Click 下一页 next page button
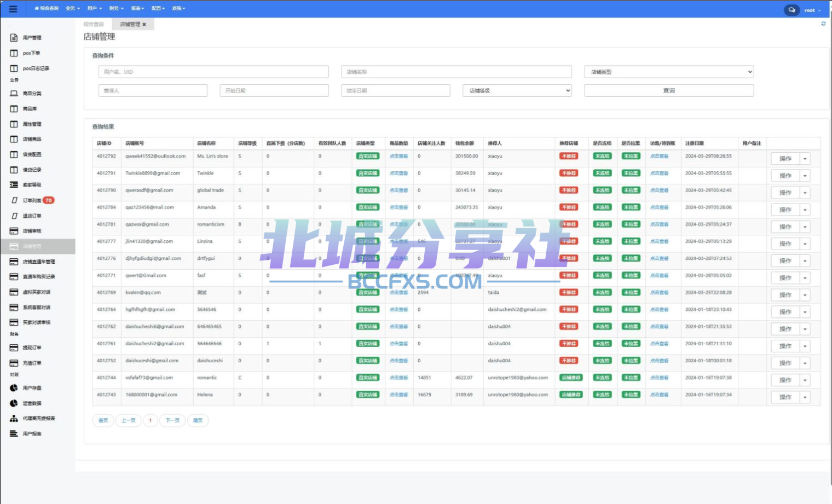832x504 pixels. 172,420
